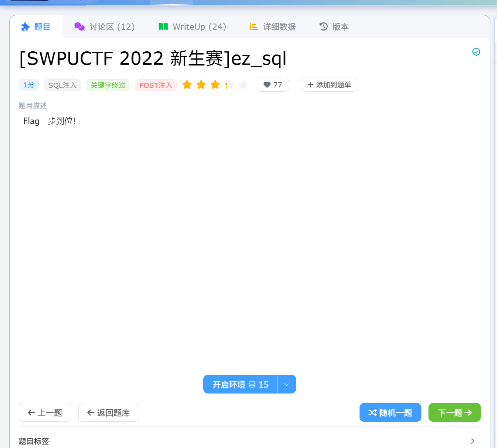The image size is (497, 448).
Task: Rate the challenge five stars
Action: pyautogui.click(x=243, y=85)
